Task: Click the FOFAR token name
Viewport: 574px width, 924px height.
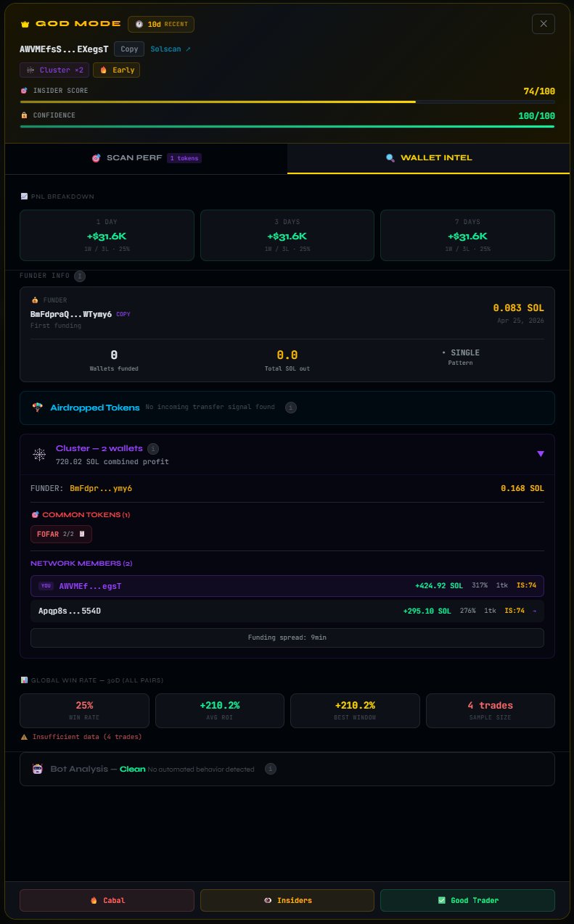Action: point(48,534)
